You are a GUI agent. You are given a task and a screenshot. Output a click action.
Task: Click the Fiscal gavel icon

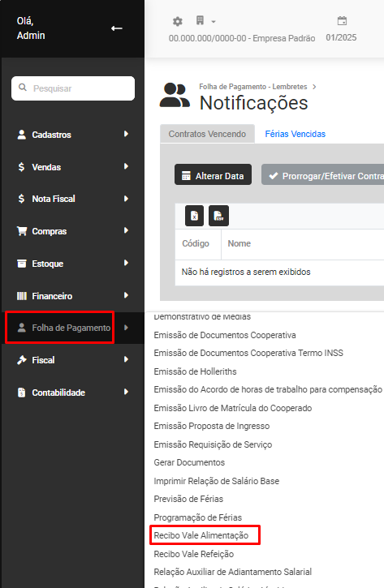click(22, 360)
